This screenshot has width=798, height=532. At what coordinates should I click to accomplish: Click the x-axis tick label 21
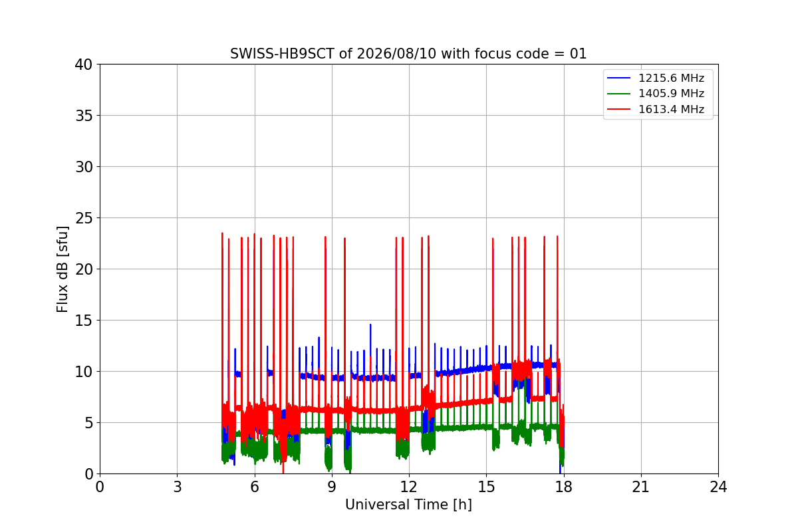(x=640, y=487)
